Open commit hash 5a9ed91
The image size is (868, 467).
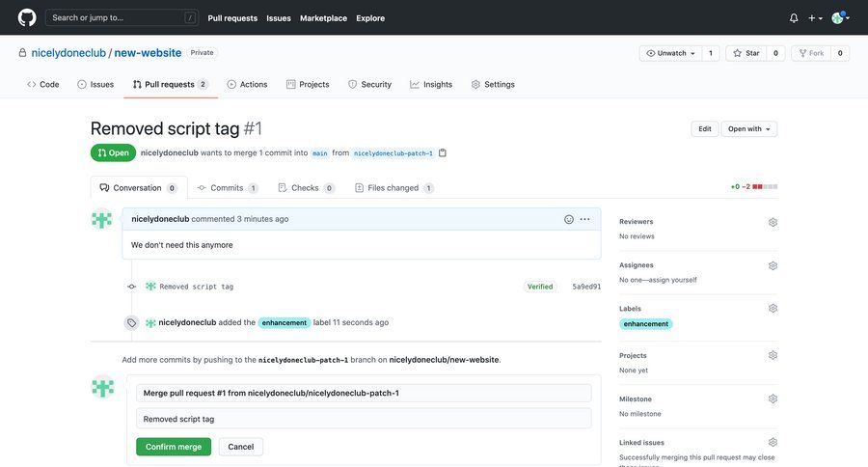(x=586, y=287)
